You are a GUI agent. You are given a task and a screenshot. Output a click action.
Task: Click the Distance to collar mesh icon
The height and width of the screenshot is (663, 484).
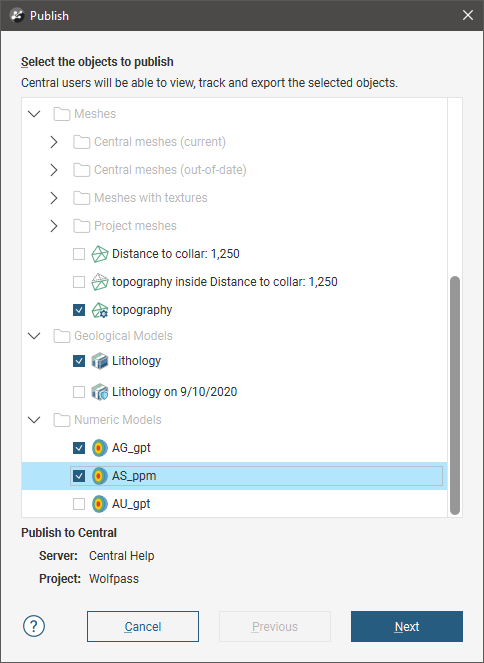coord(100,254)
